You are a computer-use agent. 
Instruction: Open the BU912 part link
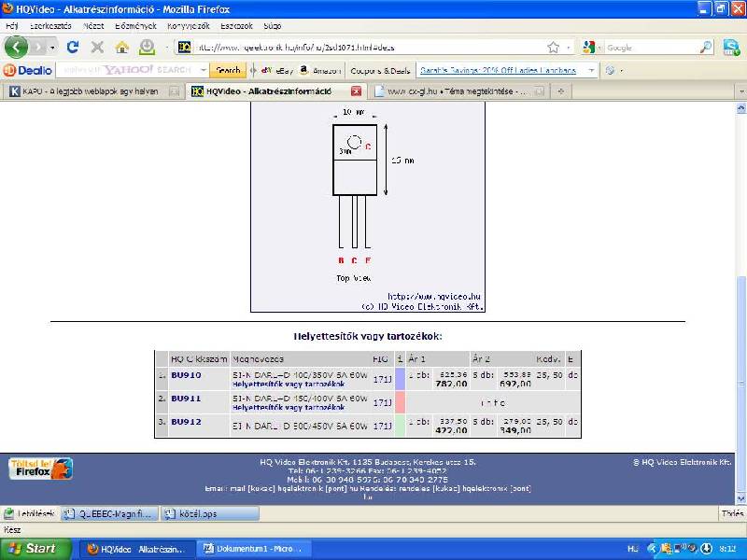pyautogui.click(x=186, y=422)
